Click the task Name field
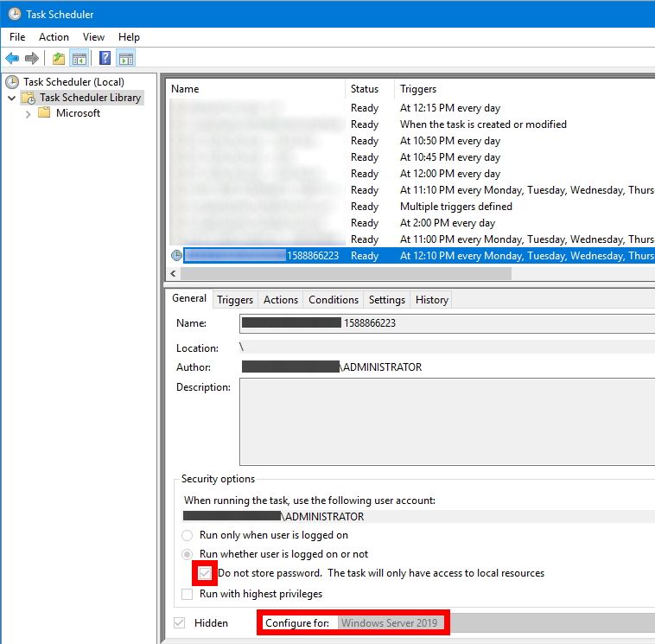 point(448,323)
